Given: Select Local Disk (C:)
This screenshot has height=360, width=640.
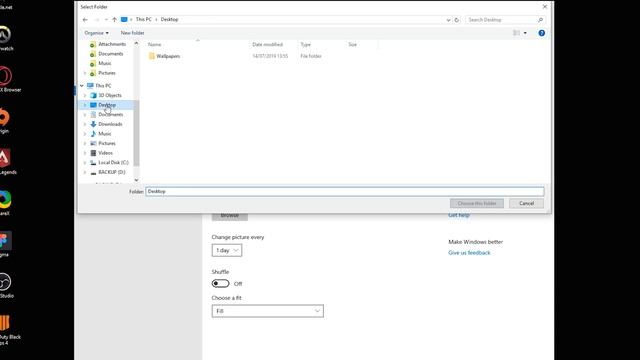Looking at the screenshot, I should tap(113, 162).
